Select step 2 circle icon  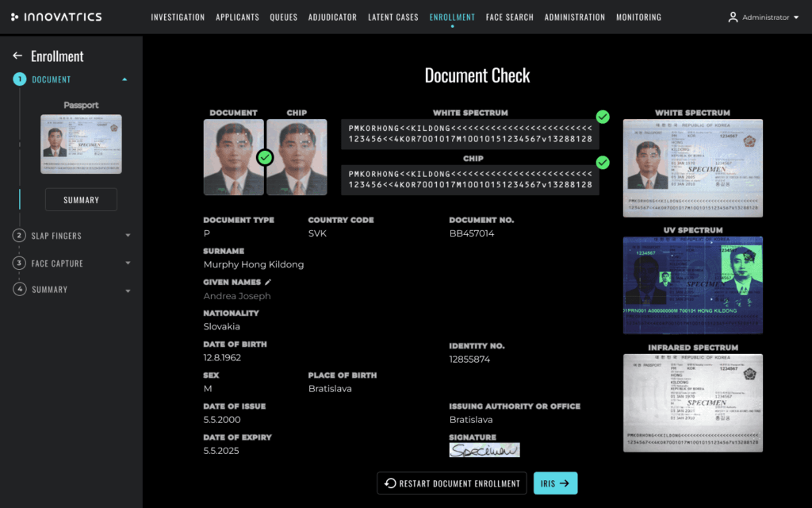click(19, 235)
